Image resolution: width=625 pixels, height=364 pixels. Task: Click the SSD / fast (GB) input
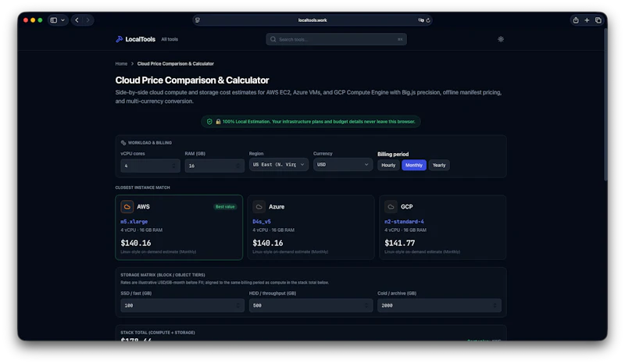[182, 305]
